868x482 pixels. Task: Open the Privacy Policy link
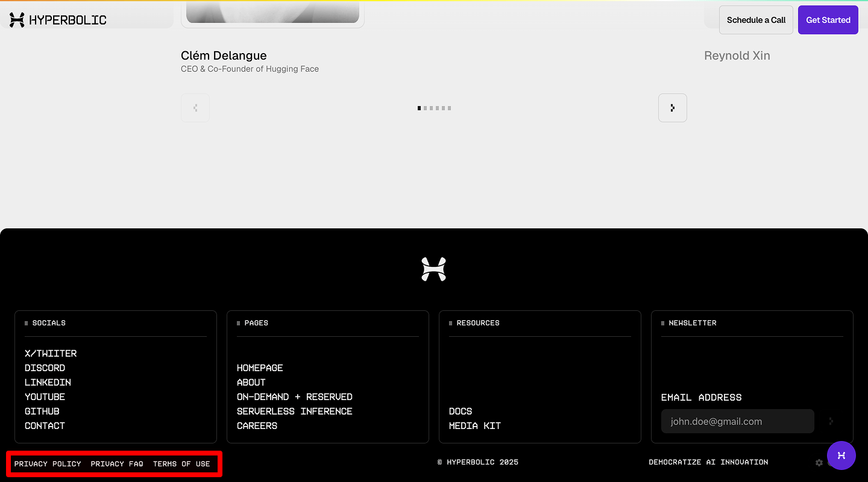click(x=48, y=463)
